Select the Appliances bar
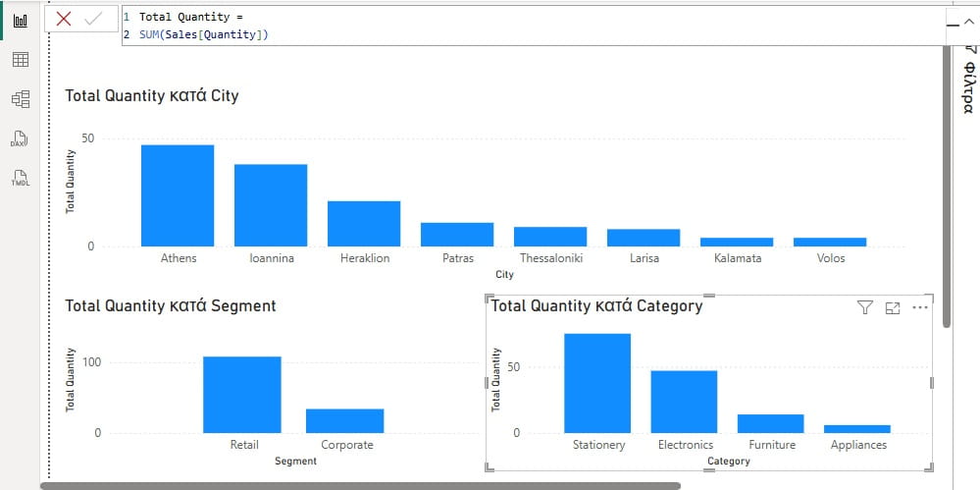The height and width of the screenshot is (490, 980). coord(856,429)
